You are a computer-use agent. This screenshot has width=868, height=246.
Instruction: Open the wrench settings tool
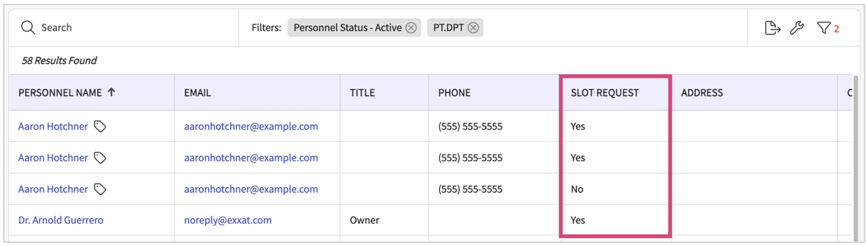pos(797,27)
